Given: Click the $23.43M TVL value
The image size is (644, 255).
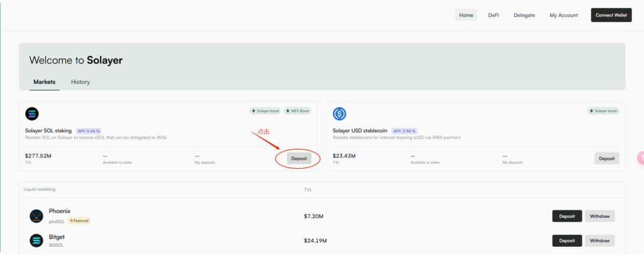Looking at the screenshot, I should (344, 156).
